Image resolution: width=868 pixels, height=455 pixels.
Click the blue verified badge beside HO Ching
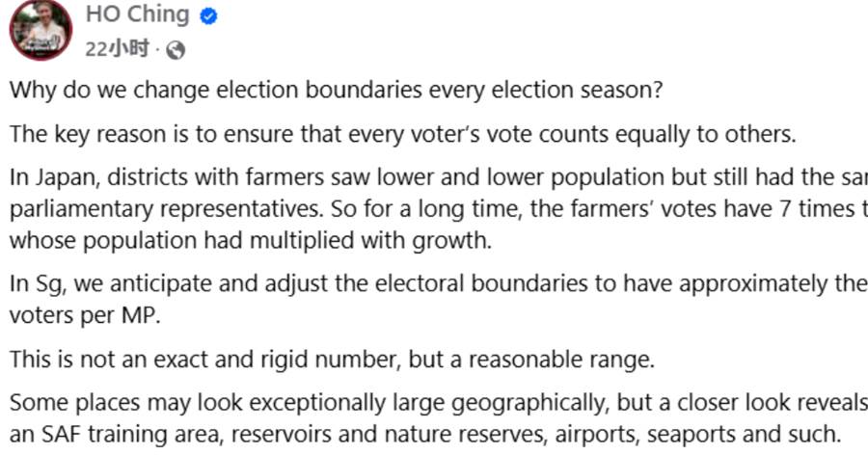click(x=208, y=15)
